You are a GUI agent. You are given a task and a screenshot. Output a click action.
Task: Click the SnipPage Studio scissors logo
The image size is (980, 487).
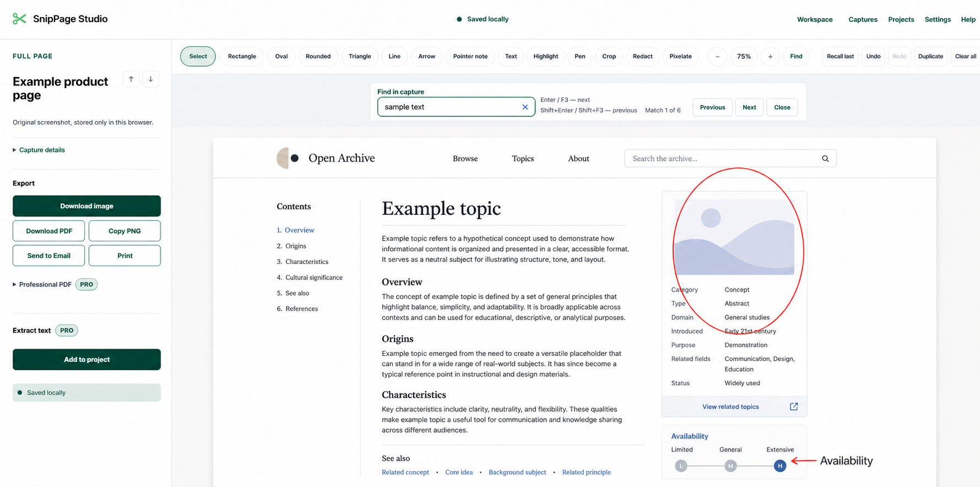click(x=19, y=19)
